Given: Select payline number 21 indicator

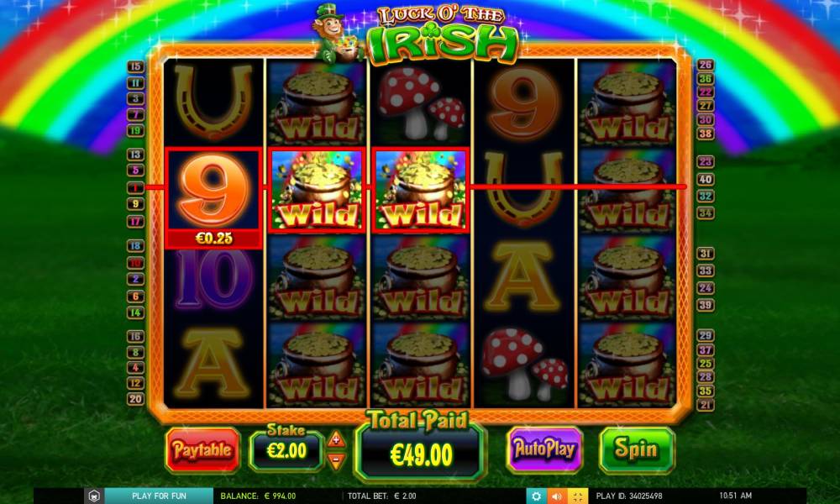Looking at the screenshot, I should click(x=705, y=405).
